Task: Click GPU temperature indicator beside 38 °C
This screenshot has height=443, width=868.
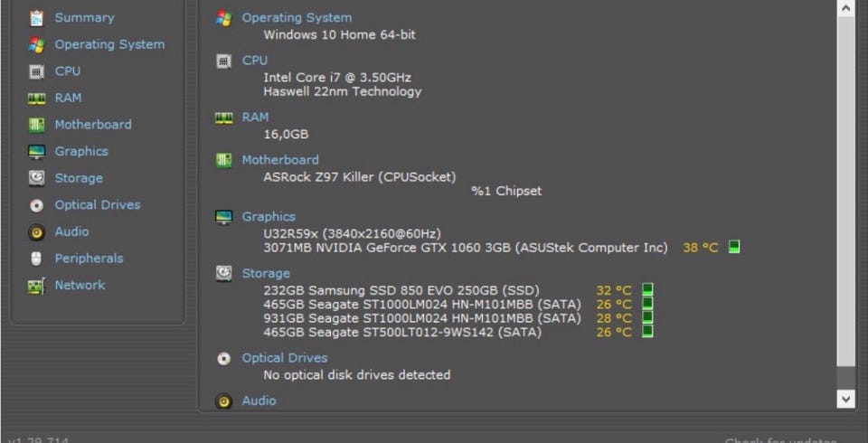Action: coord(734,247)
